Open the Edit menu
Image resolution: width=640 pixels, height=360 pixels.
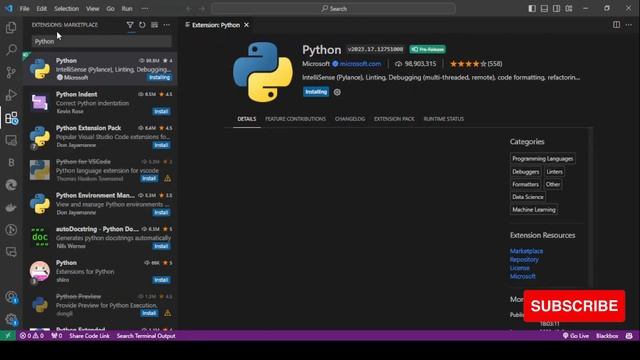point(42,9)
